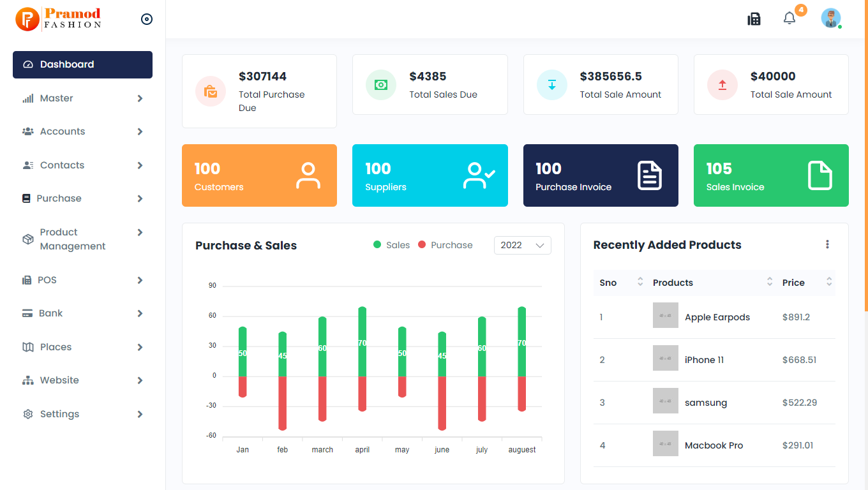Open the 105 Sales Invoice green card

point(771,175)
